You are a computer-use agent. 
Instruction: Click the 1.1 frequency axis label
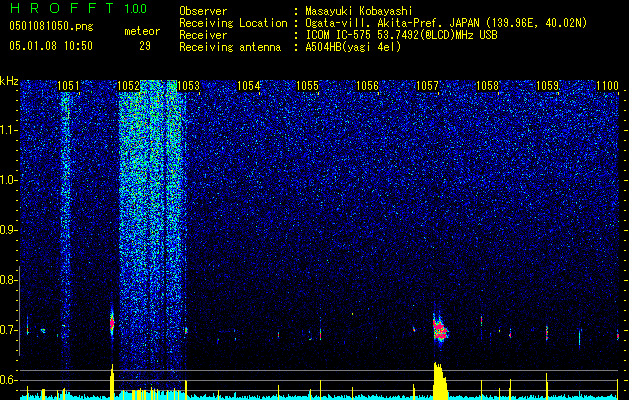[x=9, y=130]
